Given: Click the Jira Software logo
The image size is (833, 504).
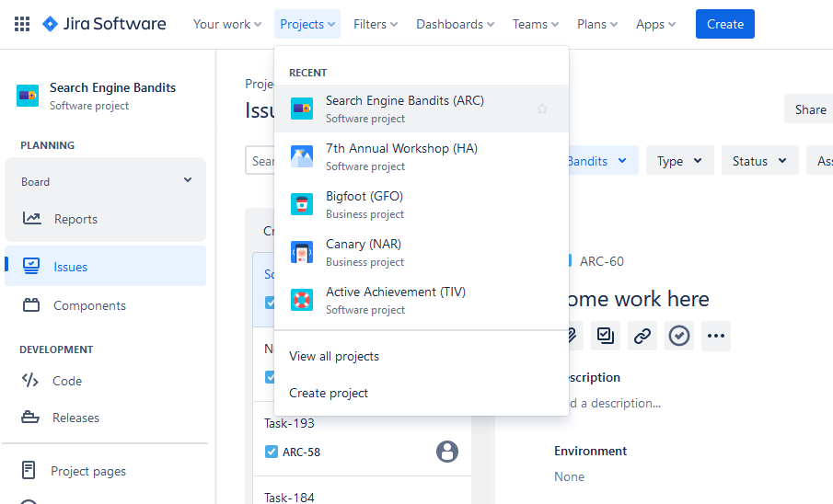Looking at the screenshot, I should 104,24.
